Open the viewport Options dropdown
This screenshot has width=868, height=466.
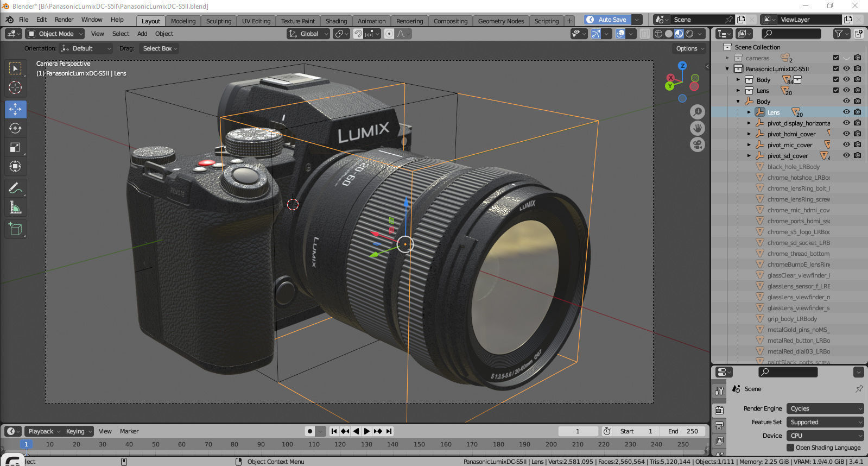pos(689,48)
